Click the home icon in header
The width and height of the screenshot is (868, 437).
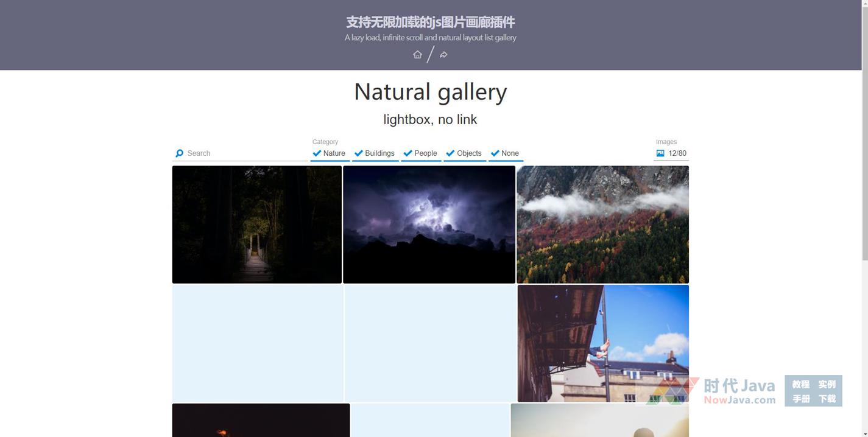click(x=417, y=55)
